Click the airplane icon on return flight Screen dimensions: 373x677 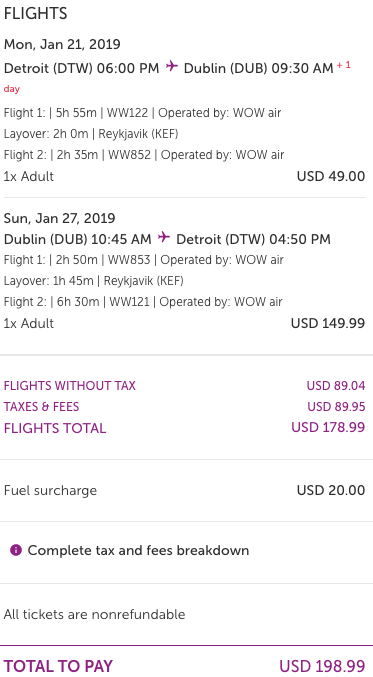click(164, 237)
